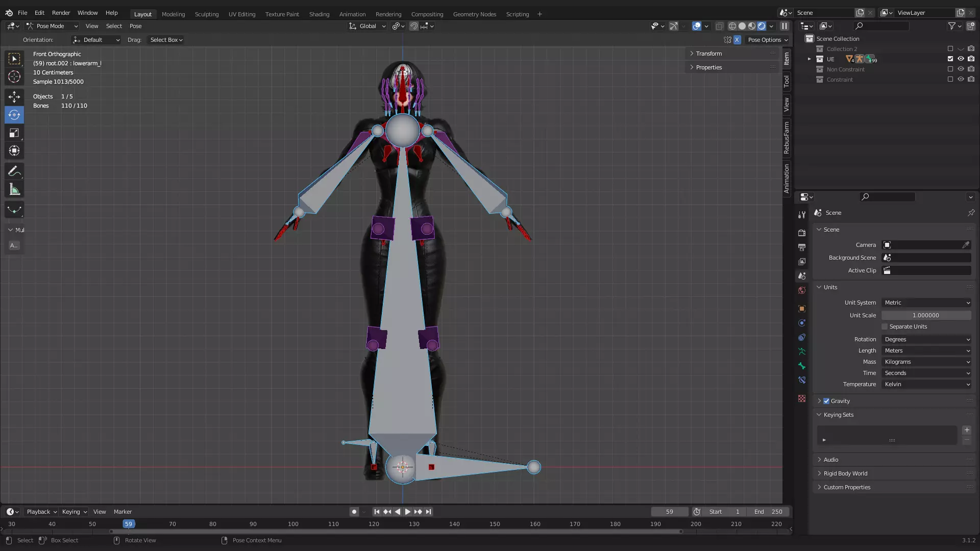Pin the Scene properties panel
Viewport: 980px width, 551px height.
[x=971, y=213]
